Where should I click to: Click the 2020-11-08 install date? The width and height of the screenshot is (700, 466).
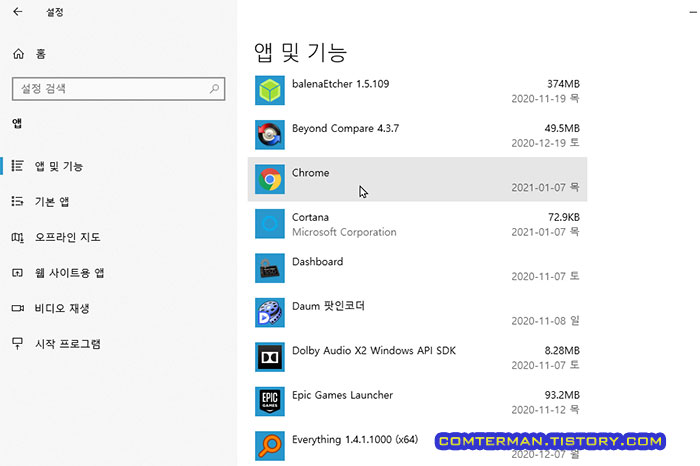tap(545, 321)
